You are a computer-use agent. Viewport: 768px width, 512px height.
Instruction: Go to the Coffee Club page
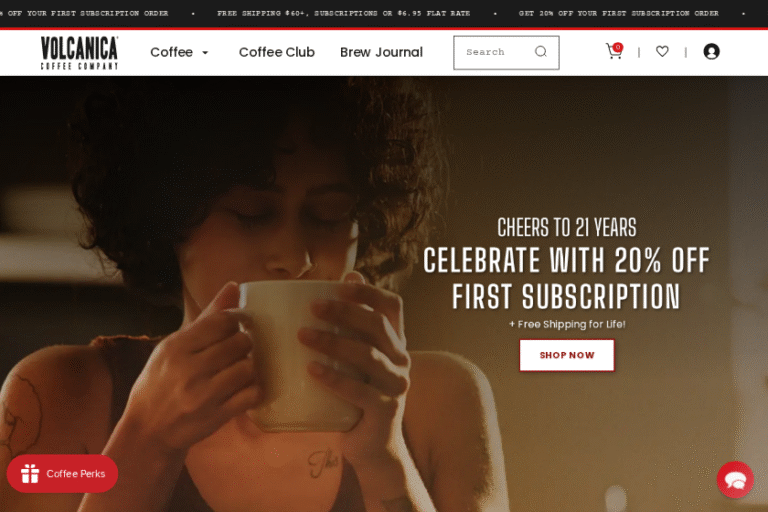click(x=277, y=52)
